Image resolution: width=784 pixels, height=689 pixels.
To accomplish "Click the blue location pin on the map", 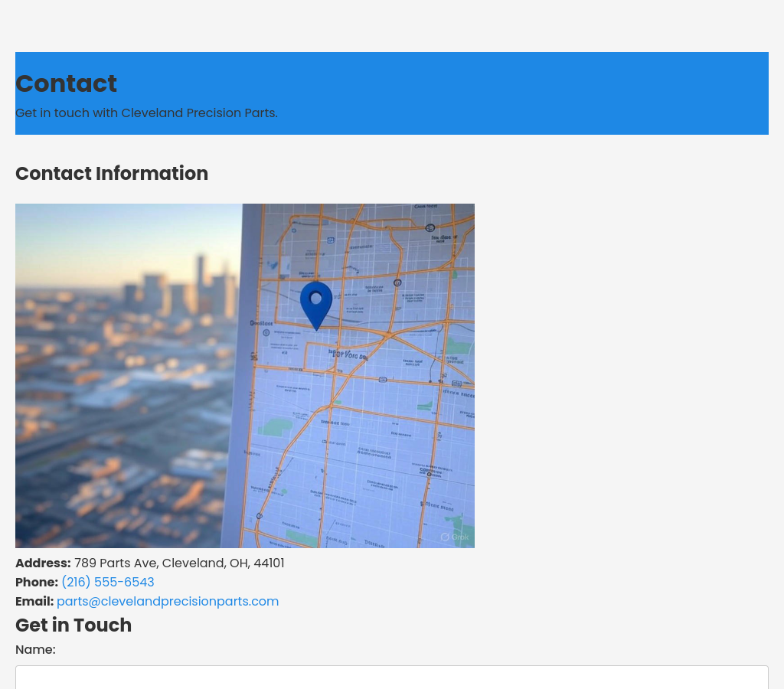I will click(315, 302).
